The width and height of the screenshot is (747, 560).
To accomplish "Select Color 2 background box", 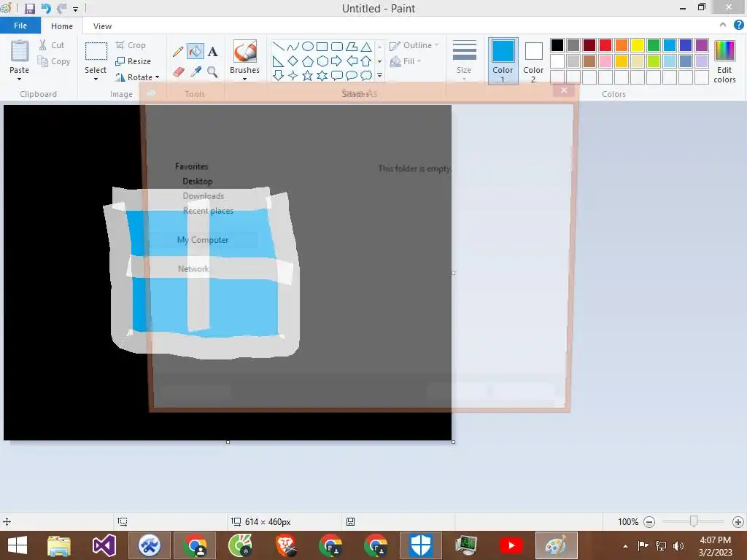I will [x=533, y=61].
